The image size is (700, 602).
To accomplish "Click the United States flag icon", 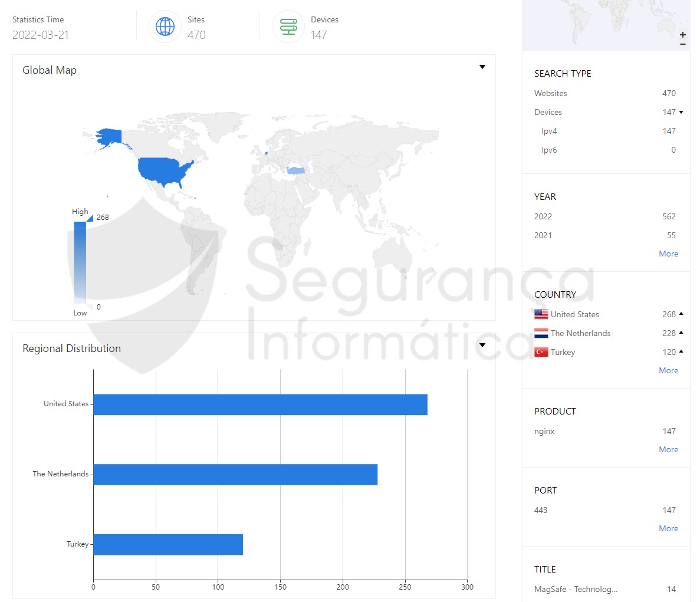I will tap(541, 314).
